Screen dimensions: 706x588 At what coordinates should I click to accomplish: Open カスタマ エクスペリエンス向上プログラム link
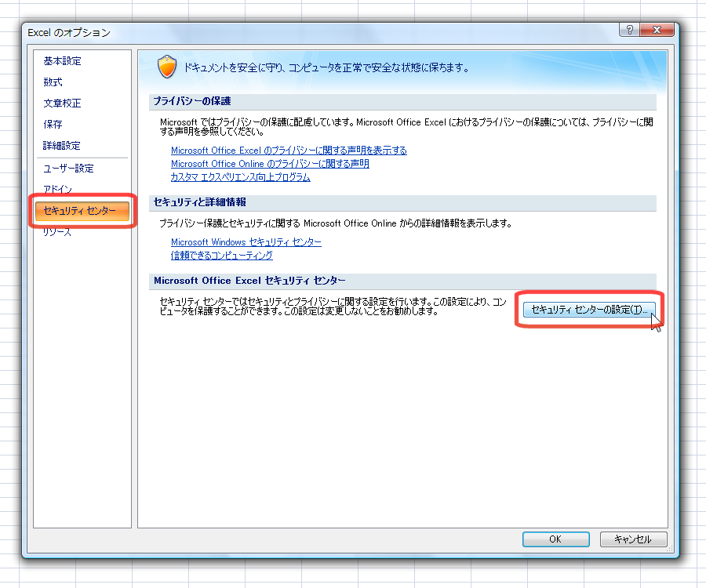pos(241,177)
